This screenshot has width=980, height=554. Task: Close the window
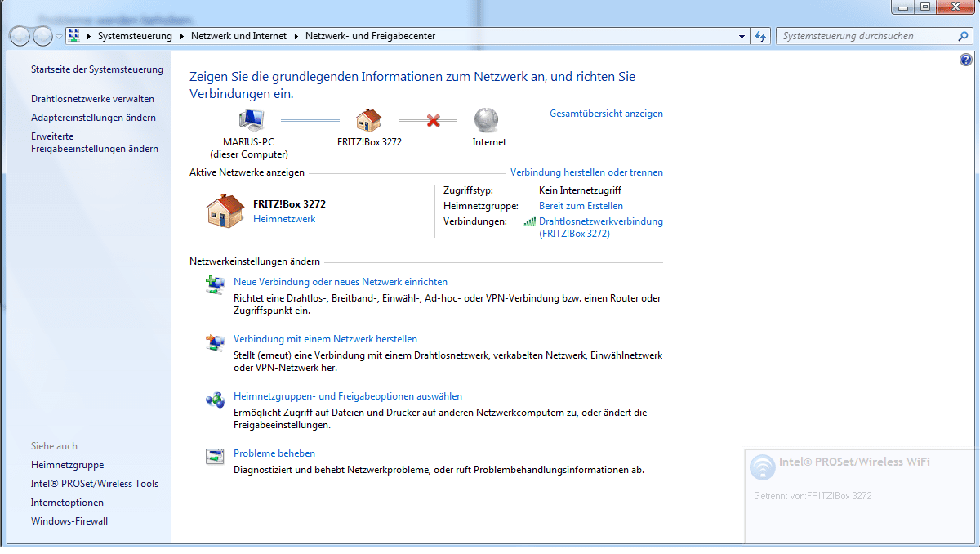tap(955, 7)
